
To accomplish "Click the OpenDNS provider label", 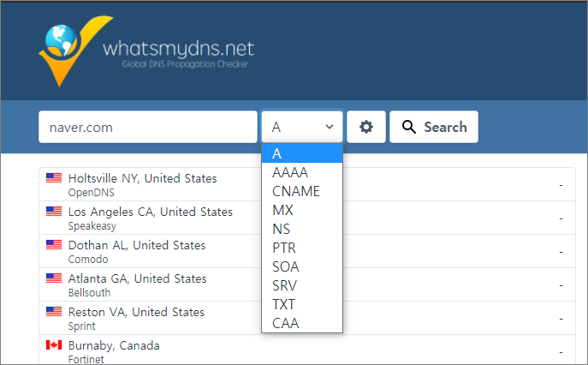I will [x=91, y=193].
